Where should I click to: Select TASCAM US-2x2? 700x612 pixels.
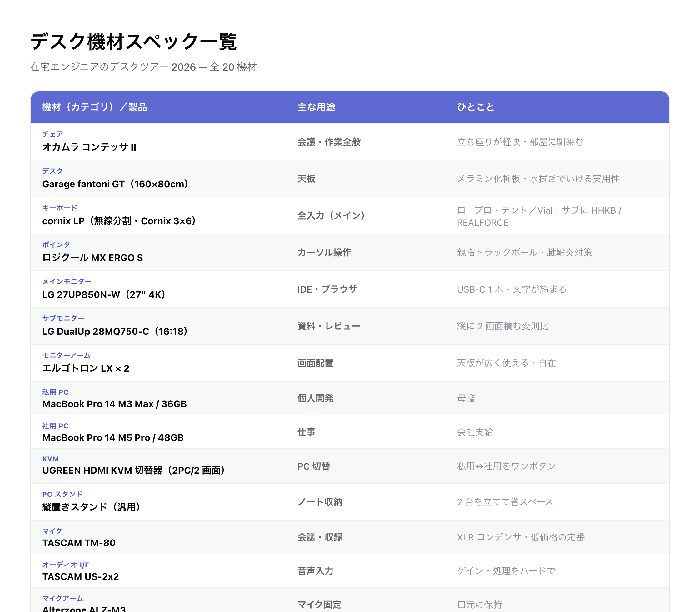(81, 577)
